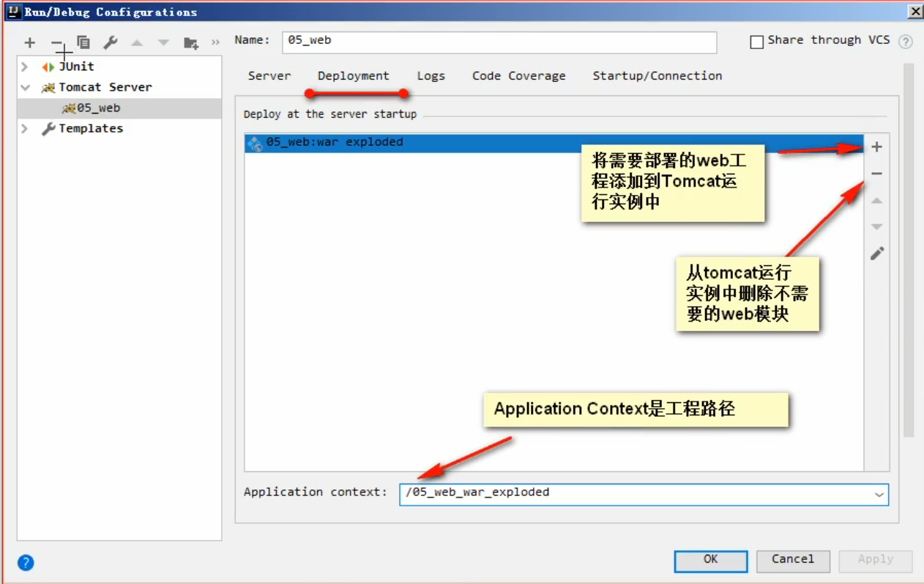
Task: Click the JUnit icon in tree
Action: pyautogui.click(x=48, y=67)
